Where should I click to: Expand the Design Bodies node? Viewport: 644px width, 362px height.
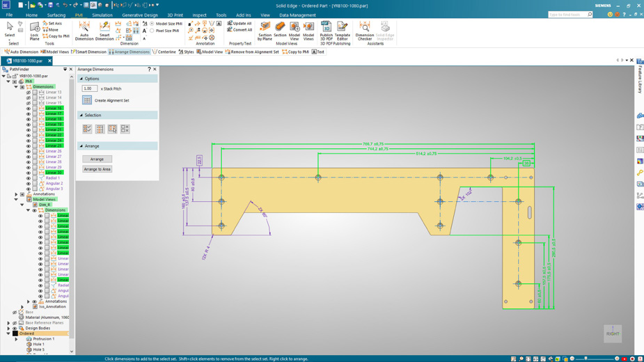(x=8, y=328)
